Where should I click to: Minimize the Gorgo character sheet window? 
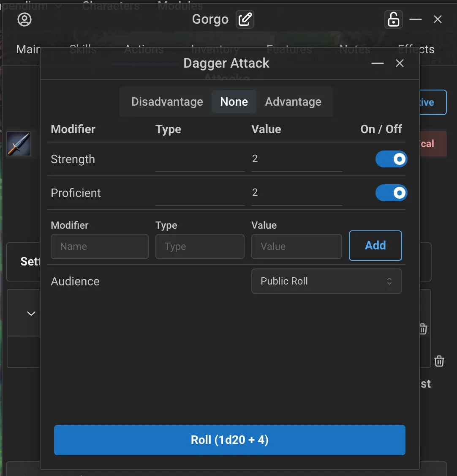(416, 19)
